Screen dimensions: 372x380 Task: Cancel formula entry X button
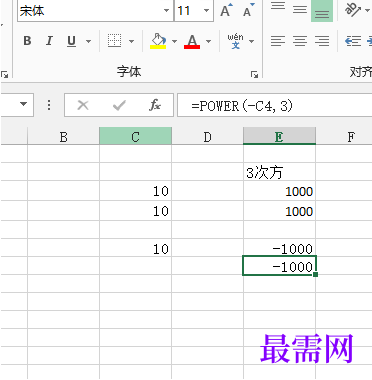83,105
